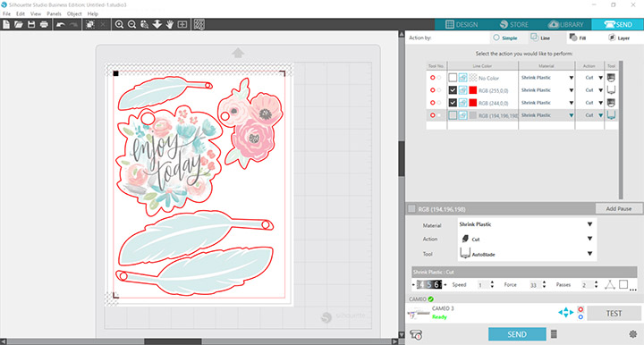644x345 pixels.
Task: Select red tool holder for RGB (244,0,0) row
Action: 433,103
